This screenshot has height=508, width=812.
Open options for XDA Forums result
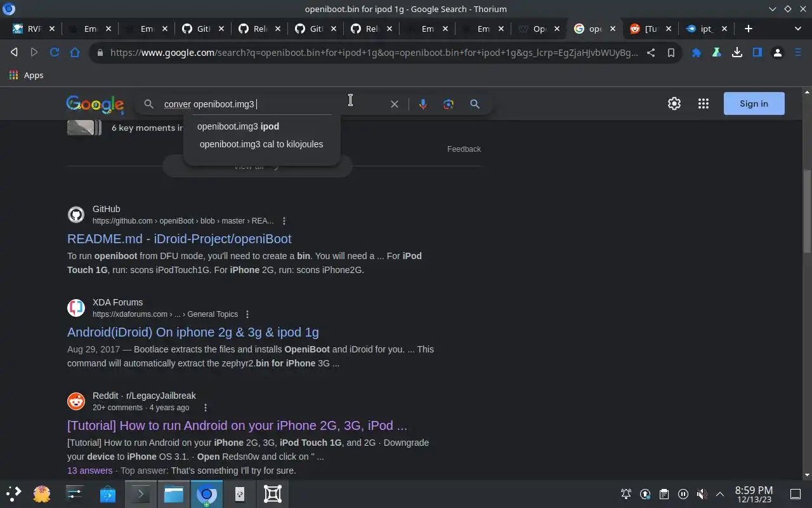[247, 314]
